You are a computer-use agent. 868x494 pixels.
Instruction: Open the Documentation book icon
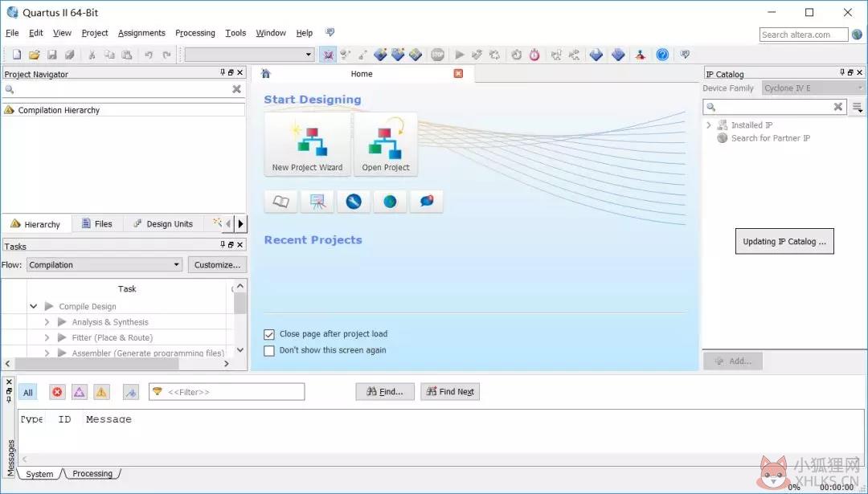[x=281, y=202]
